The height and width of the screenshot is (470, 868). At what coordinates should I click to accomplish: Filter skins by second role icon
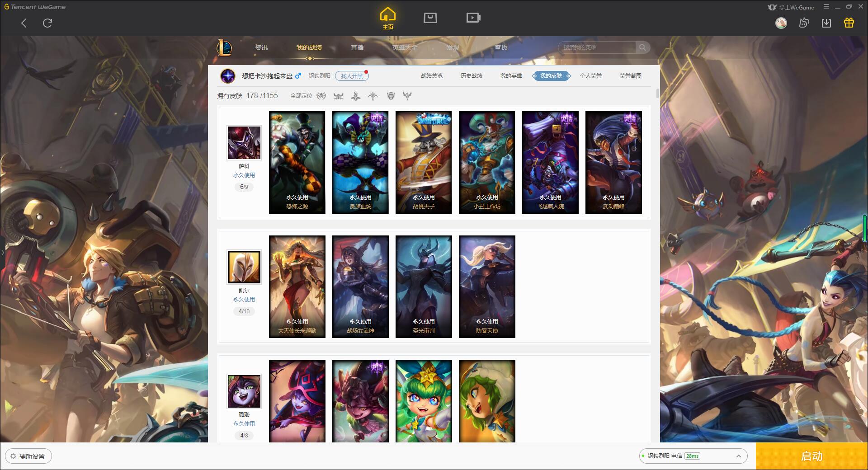[x=339, y=96]
